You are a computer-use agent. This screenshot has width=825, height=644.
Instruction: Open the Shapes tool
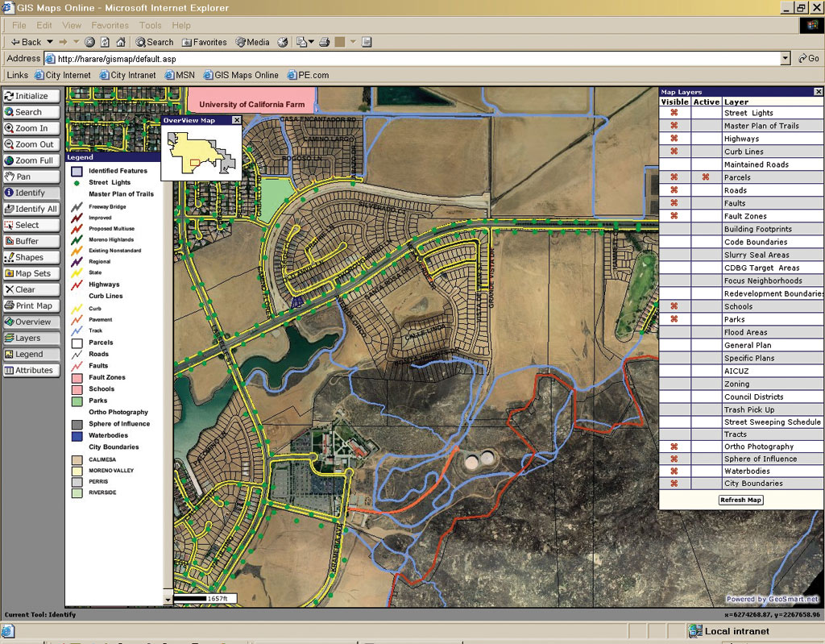pos(31,257)
